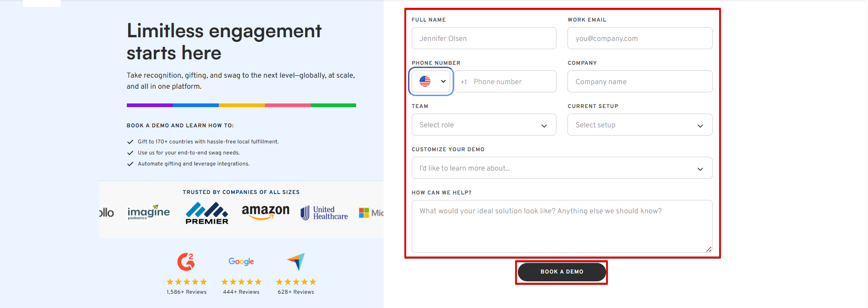868x308 pixels.
Task: Click the 1,586+ Reviews text
Action: (x=187, y=292)
